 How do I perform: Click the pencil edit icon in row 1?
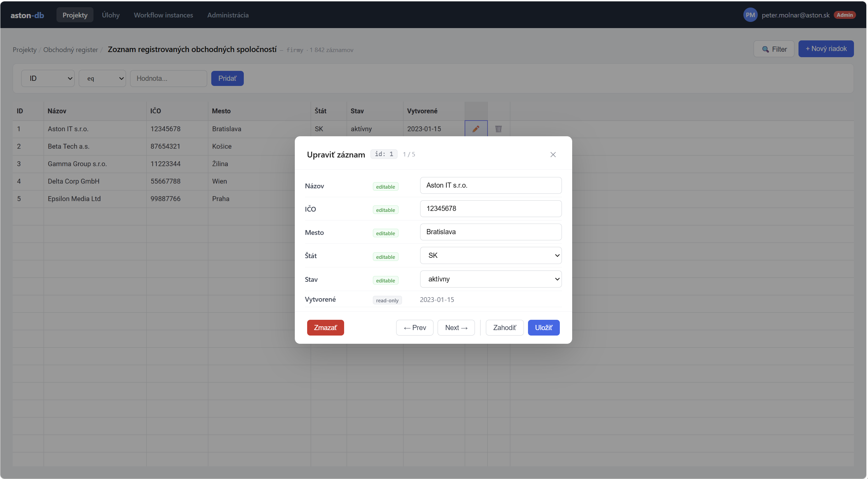476,129
